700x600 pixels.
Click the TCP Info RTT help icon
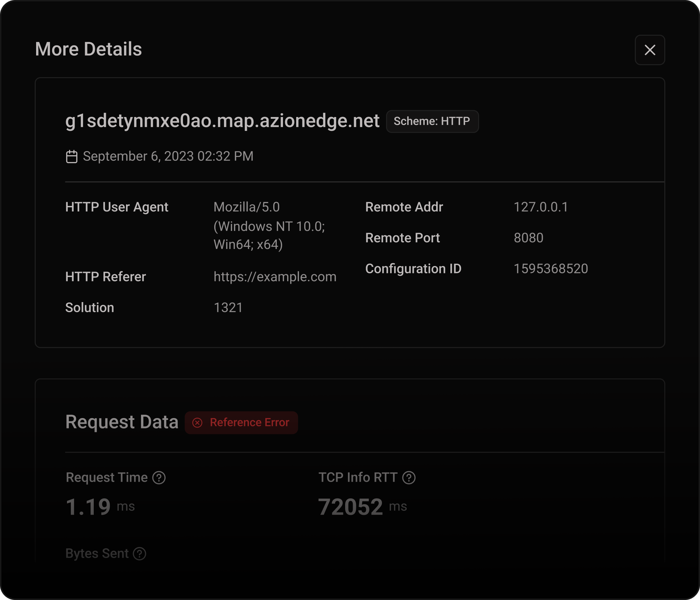point(409,478)
